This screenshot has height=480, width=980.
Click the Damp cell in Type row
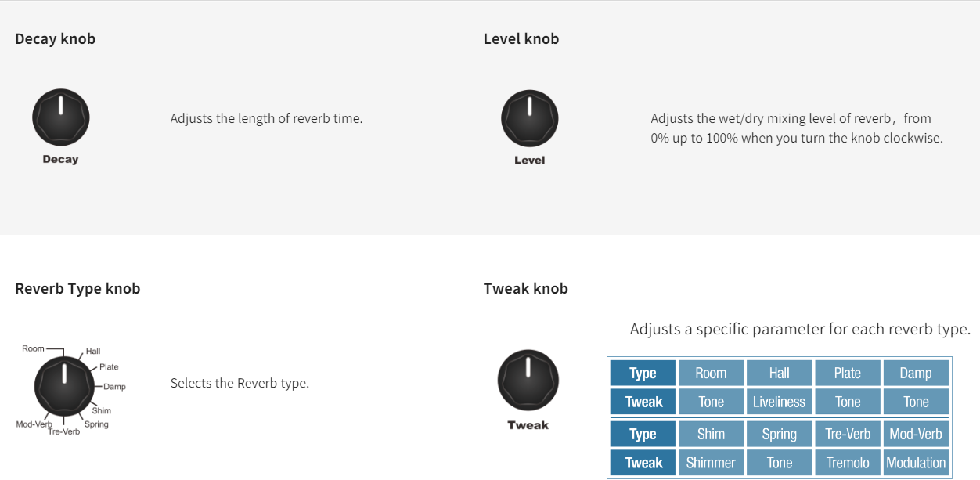point(916,373)
